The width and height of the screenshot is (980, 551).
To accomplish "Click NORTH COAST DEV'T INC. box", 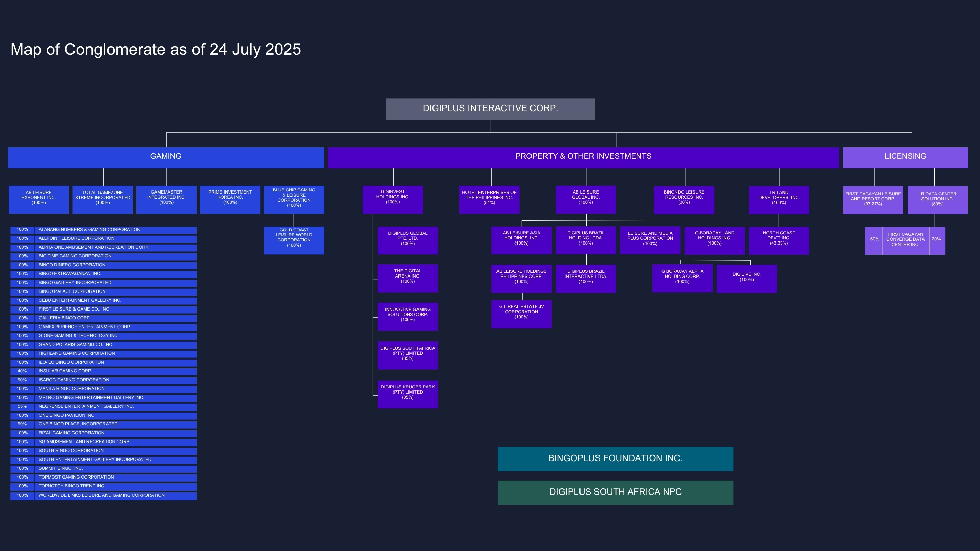I will click(779, 240).
